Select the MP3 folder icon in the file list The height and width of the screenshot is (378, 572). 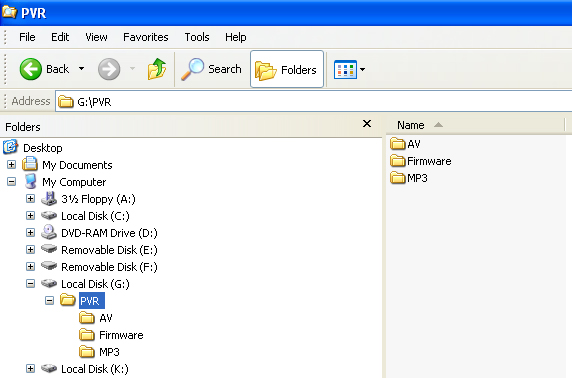(x=397, y=178)
